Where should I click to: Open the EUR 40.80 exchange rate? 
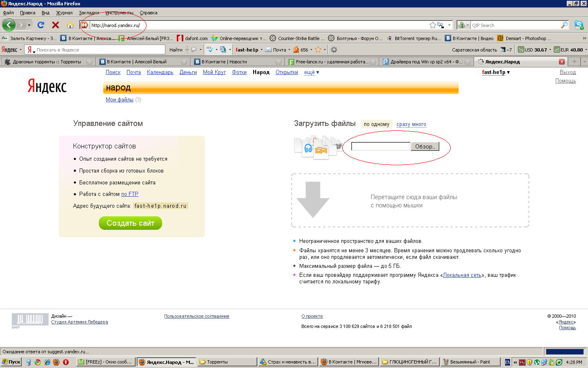[x=568, y=49]
